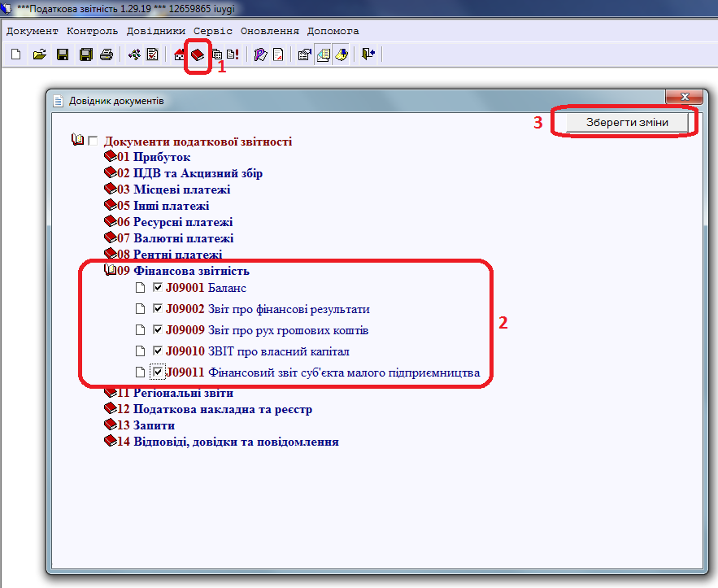Click the exit door toolbar icon

click(x=368, y=55)
